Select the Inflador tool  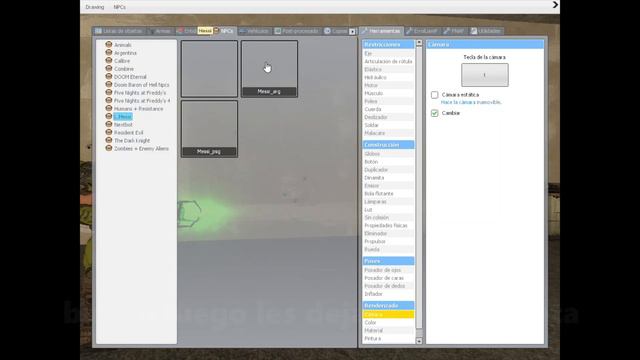388,294
